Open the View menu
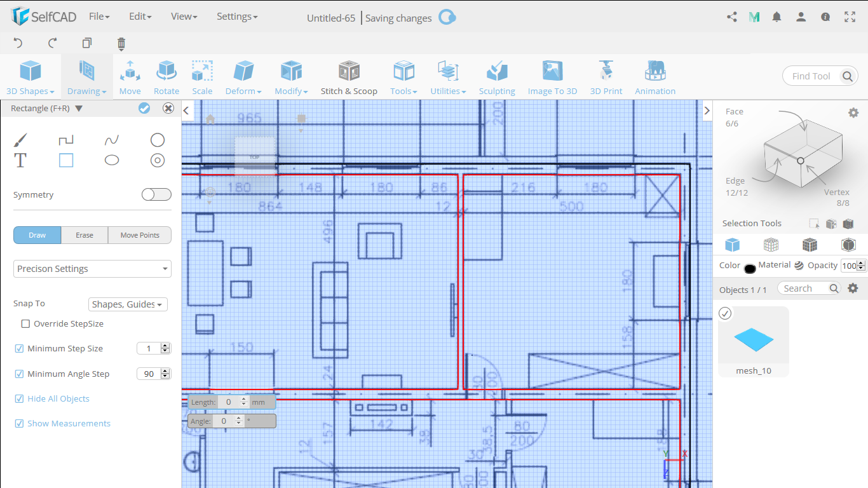The height and width of the screenshot is (488, 868). (184, 17)
